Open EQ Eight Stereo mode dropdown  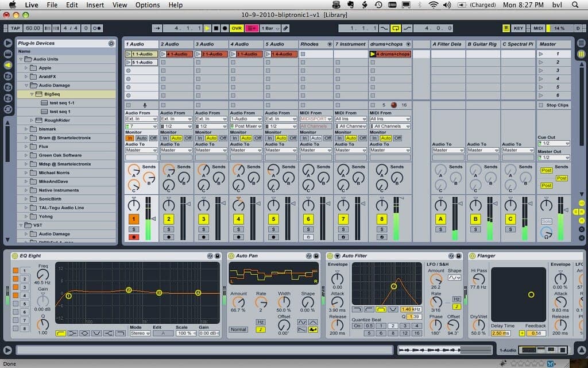click(140, 333)
